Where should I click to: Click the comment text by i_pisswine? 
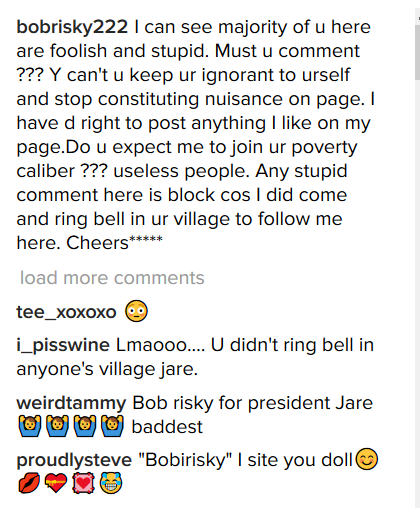pyautogui.click(x=195, y=357)
